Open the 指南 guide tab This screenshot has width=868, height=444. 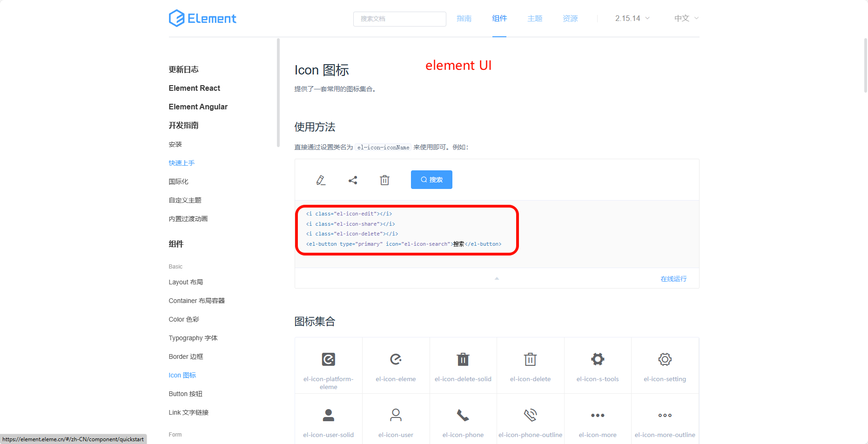pos(464,18)
